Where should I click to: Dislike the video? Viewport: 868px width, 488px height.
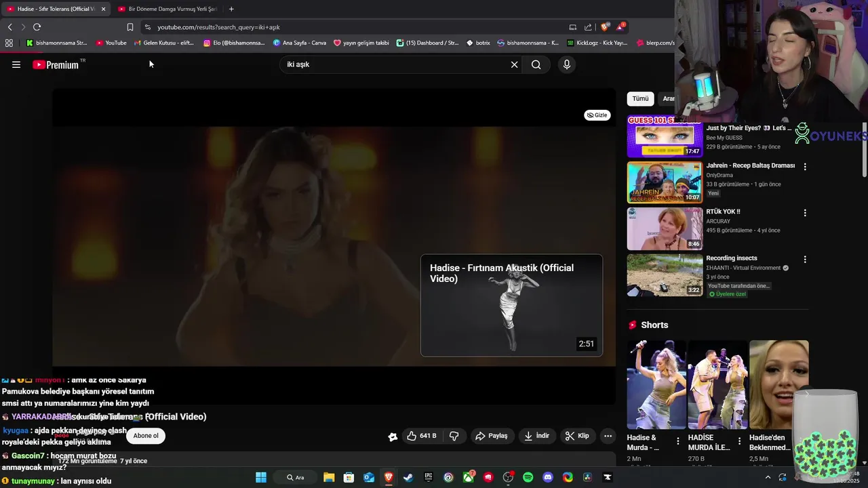point(454,436)
